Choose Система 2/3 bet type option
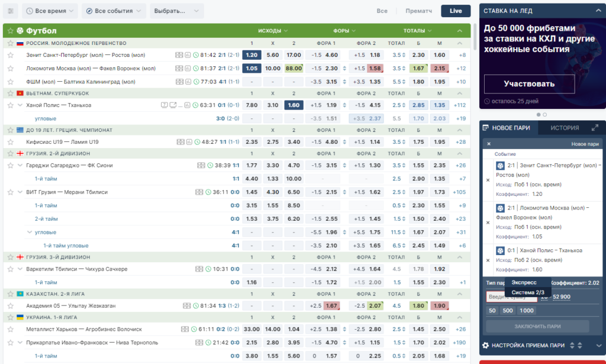 click(x=527, y=292)
